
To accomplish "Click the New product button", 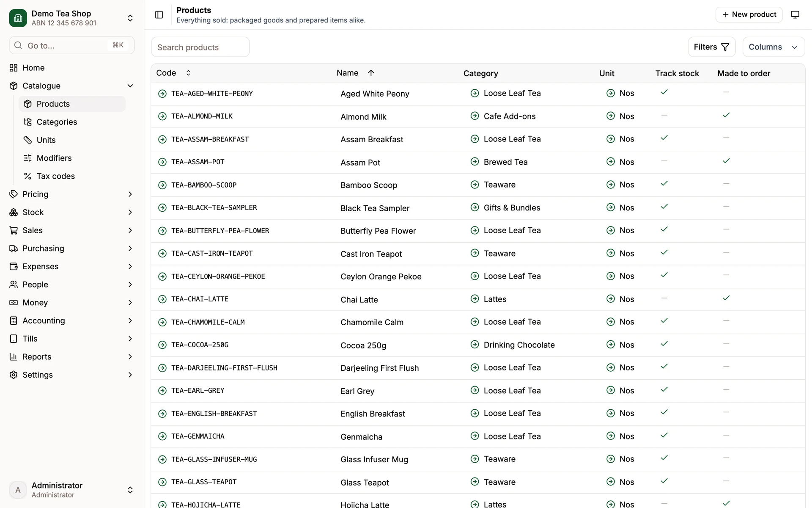I will click(749, 15).
